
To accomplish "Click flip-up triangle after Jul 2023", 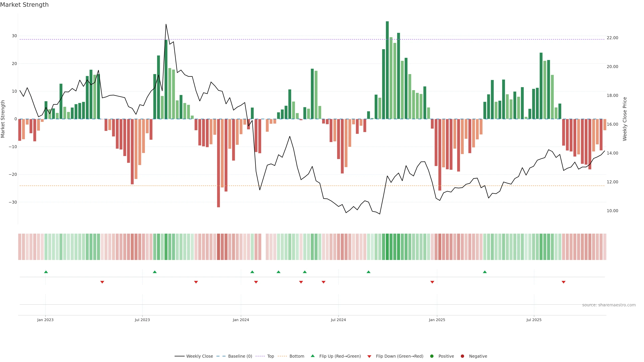I will 155,272.
